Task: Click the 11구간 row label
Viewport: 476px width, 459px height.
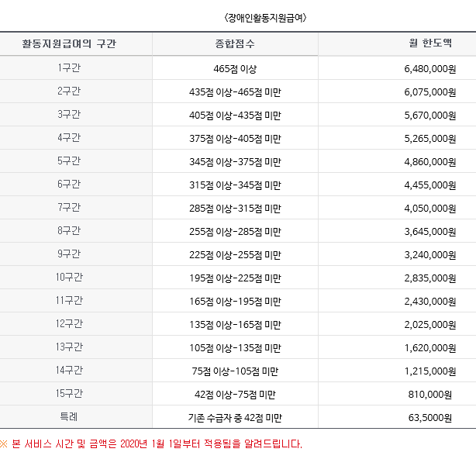Action: click(x=69, y=301)
